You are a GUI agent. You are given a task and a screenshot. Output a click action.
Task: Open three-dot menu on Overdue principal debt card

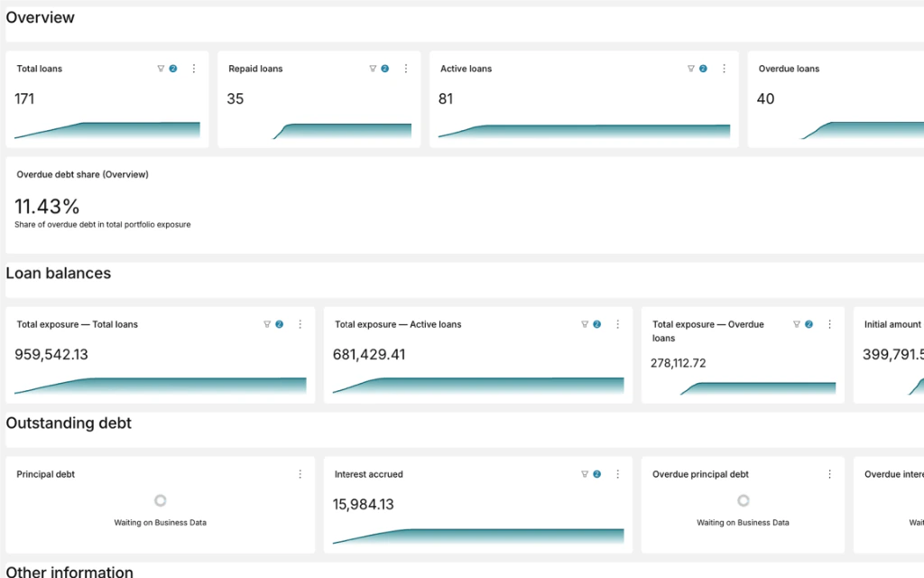point(830,474)
